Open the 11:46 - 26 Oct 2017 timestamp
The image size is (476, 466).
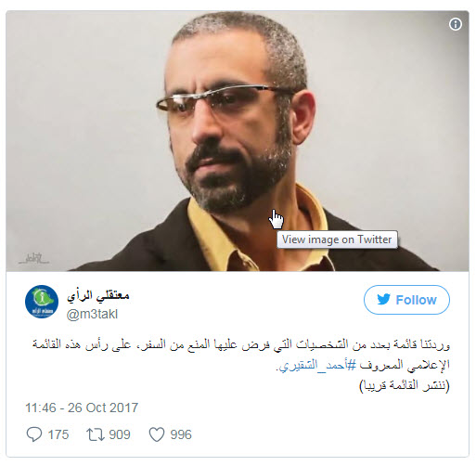[82, 408]
